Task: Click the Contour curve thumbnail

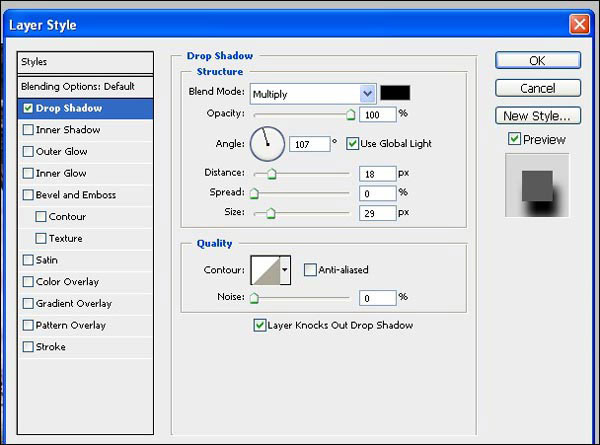Action: click(x=266, y=270)
